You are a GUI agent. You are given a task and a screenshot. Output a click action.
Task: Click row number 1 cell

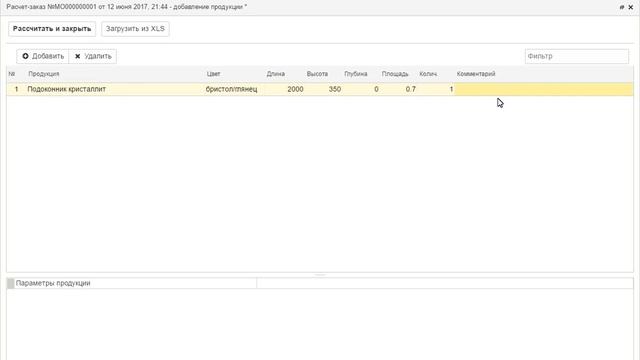coord(16,89)
